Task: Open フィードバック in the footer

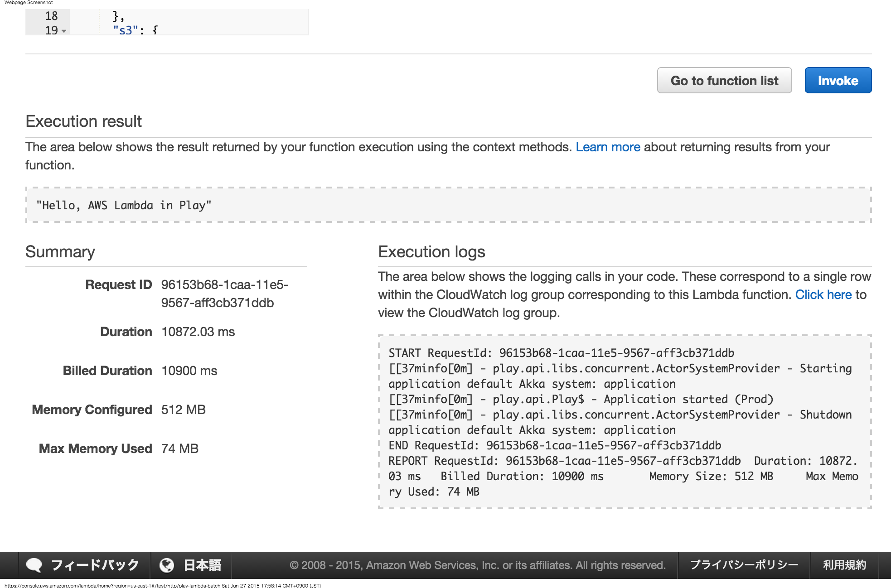Action: point(95,565)
